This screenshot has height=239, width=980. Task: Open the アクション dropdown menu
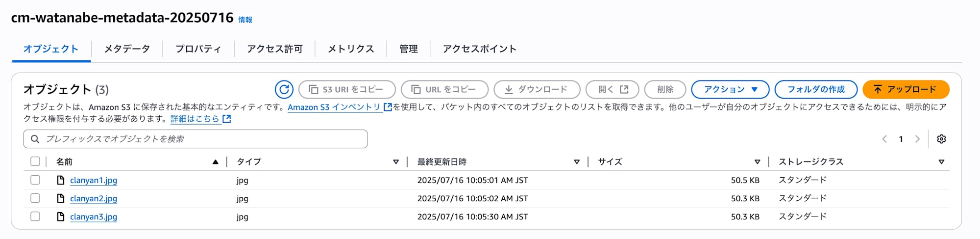[x=730, y=89]
